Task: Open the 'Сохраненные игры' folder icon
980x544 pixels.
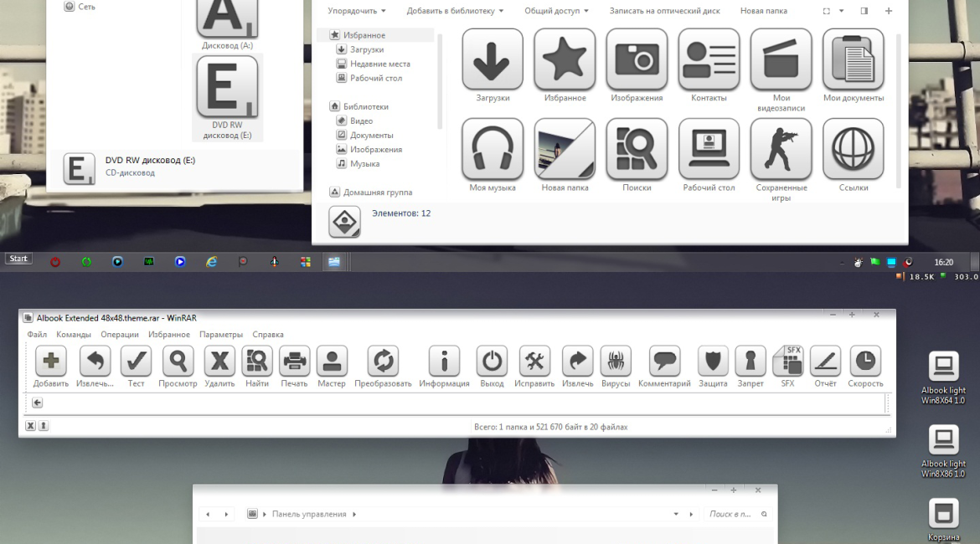Action: 781,149
